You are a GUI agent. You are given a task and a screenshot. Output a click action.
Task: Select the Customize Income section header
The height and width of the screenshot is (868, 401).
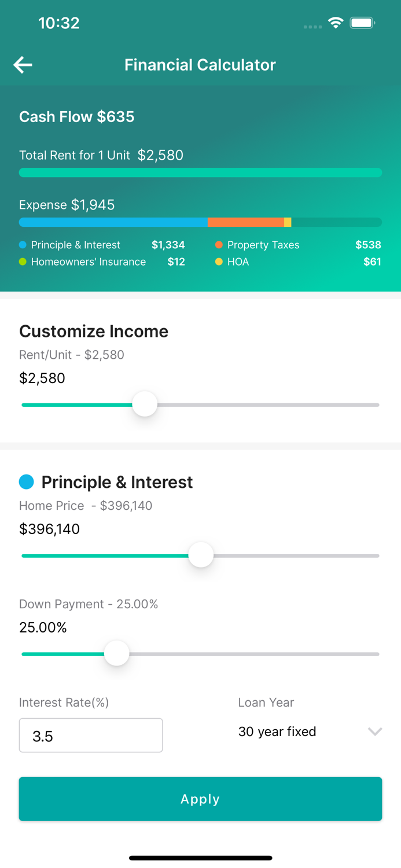94,331
